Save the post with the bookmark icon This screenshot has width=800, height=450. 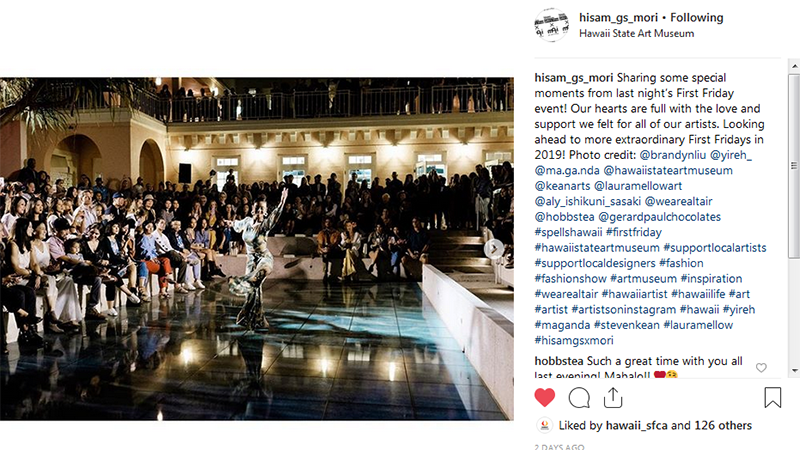772,397
